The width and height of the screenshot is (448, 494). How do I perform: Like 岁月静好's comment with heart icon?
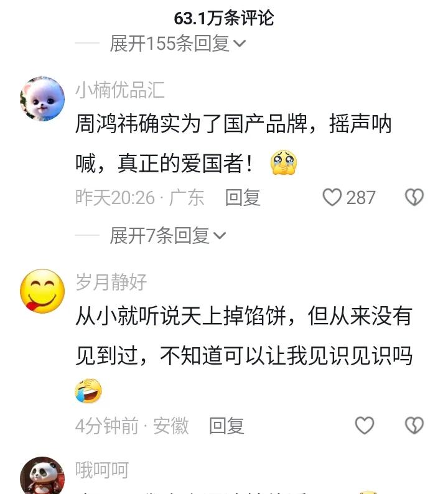pyautogui.click(x=365, y=426)
